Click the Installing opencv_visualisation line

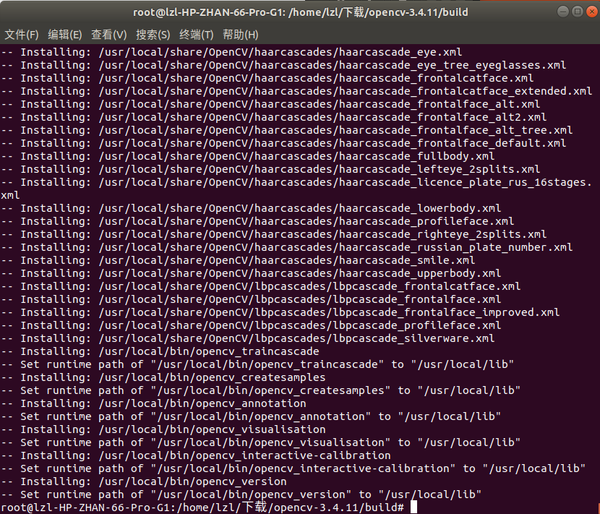[x=163, y=429]
